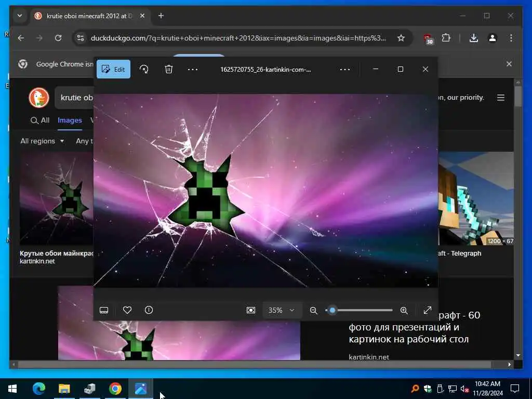This screenshot has height=399, width=532.
Task: Open Chrome downloads icon
Action: pyautogui.click(x=474, y=38)
